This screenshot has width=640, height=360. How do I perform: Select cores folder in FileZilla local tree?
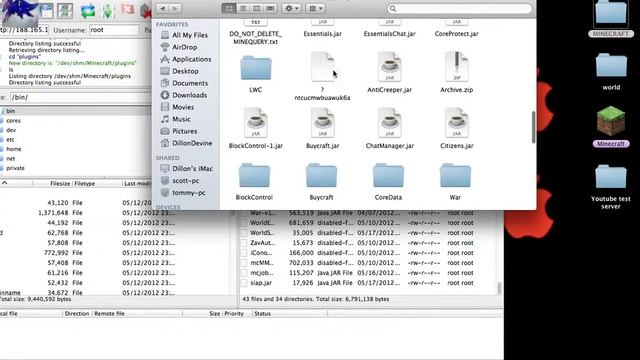coord(13,121)
